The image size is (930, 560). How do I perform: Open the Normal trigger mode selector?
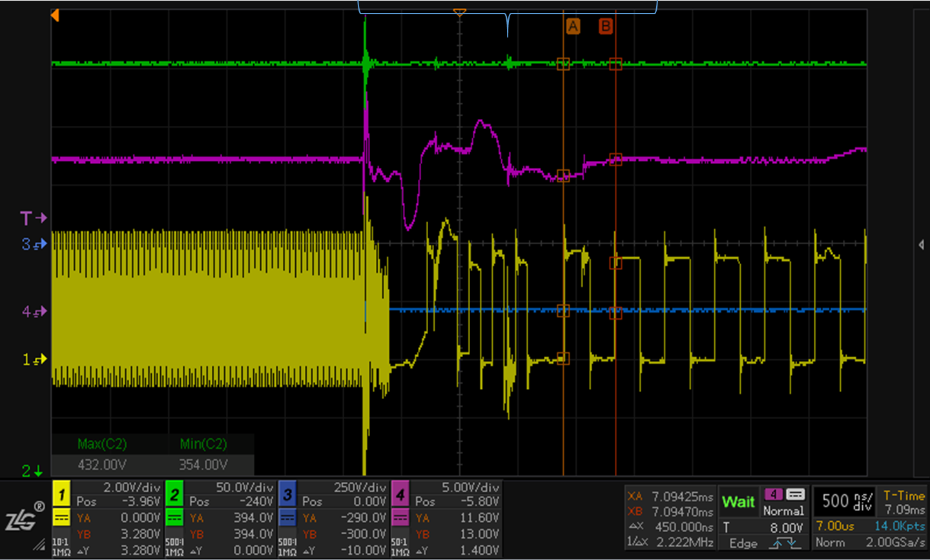(x=783, y=510)
